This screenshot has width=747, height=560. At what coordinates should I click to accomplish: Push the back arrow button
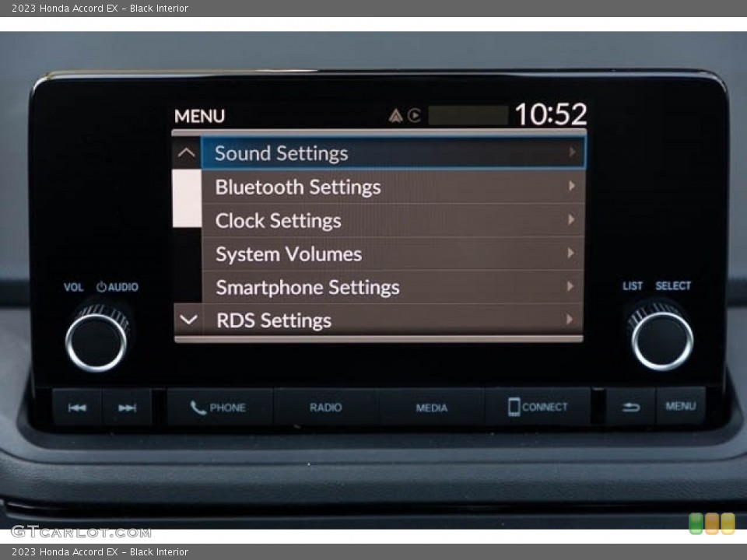pyautogui.click(x=631, y=406)
